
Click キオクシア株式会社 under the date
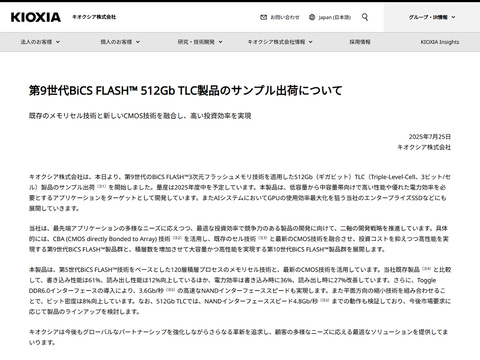pyautogui.click(x=424, y=147)
